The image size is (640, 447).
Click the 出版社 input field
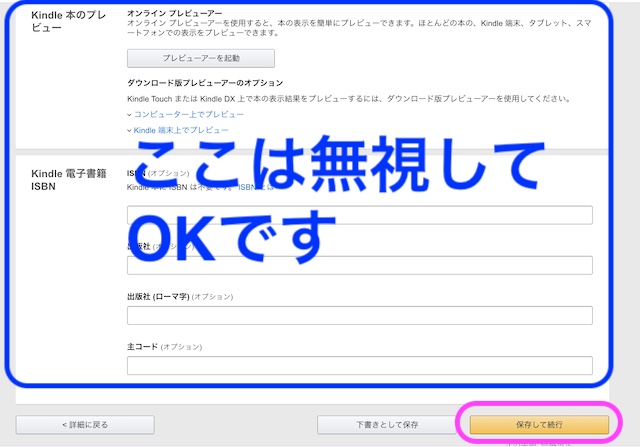[x=359, y=265]
